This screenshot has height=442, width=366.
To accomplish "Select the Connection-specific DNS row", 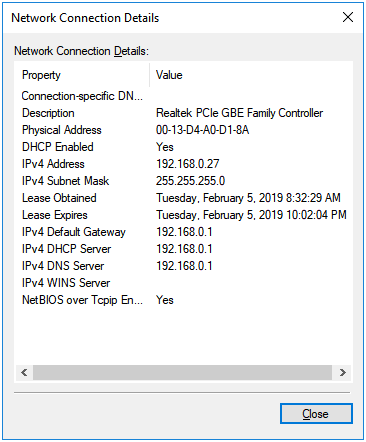I will point(183,96).
